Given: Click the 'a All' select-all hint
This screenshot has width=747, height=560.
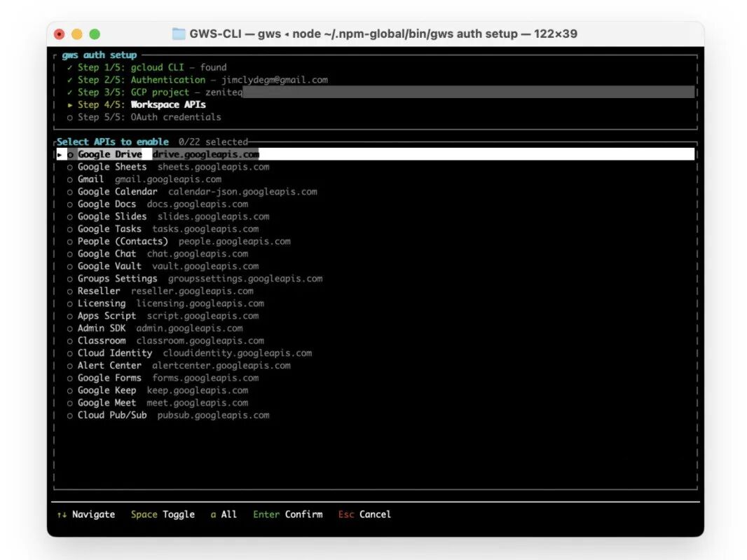Looking at the screenshot, I should pos(224,514).
